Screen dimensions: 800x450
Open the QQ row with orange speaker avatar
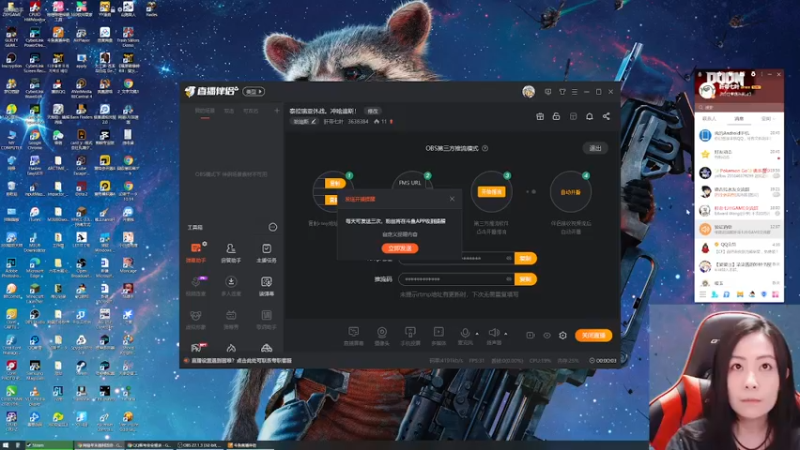pos(739,229)
